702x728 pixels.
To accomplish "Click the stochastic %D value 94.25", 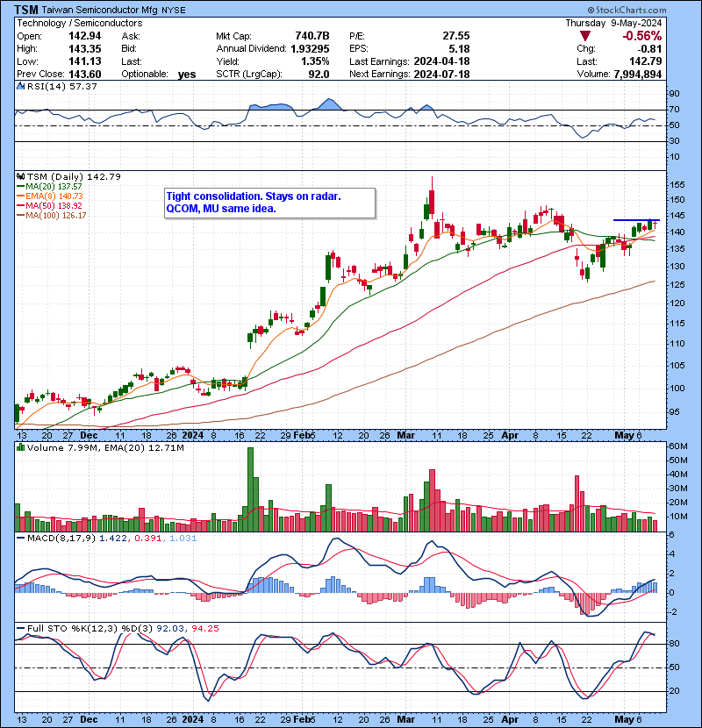I will click(204, 628).
